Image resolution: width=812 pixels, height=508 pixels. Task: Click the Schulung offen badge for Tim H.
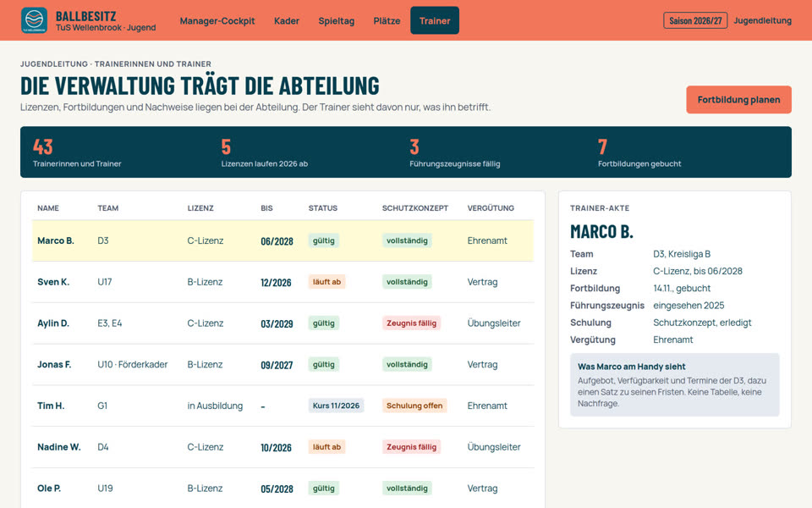click(x=414, y=406)
